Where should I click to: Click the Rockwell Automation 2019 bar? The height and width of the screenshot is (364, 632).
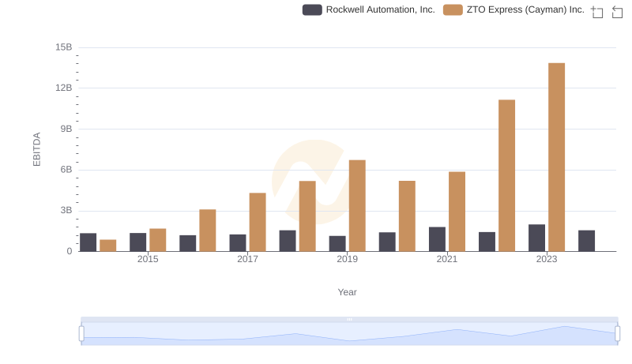[x=337, y=244]
